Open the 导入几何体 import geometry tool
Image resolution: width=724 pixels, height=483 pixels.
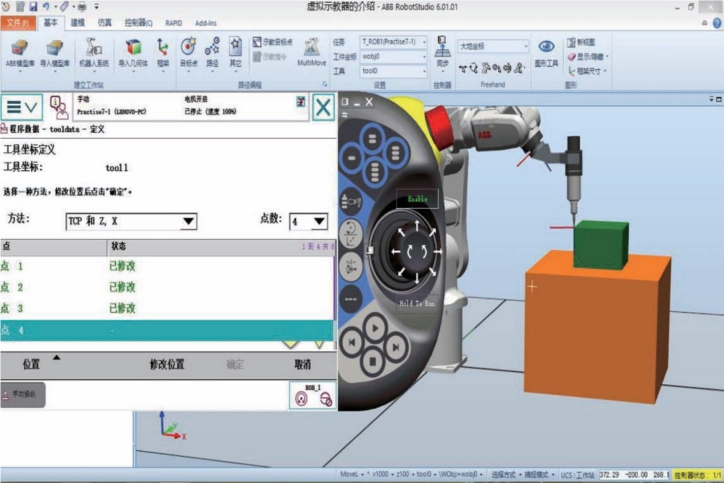(132, 52)
